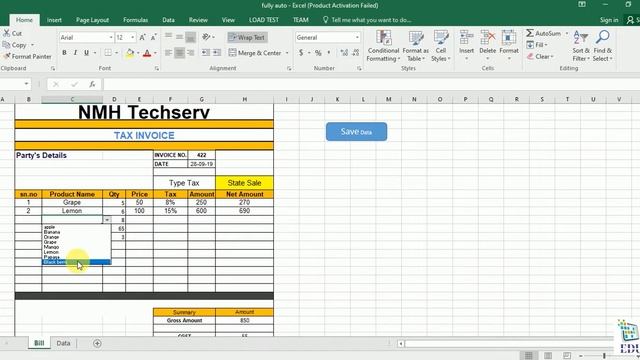This screenshot has width=640, height=360.
Task: Switch to the Formulas tab
Action: (136, 20)
